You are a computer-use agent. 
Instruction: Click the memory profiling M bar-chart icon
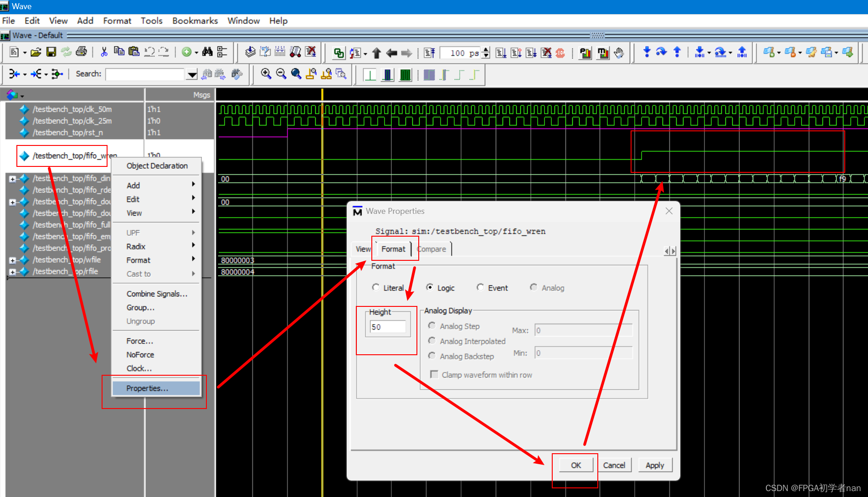pos(603,53)
